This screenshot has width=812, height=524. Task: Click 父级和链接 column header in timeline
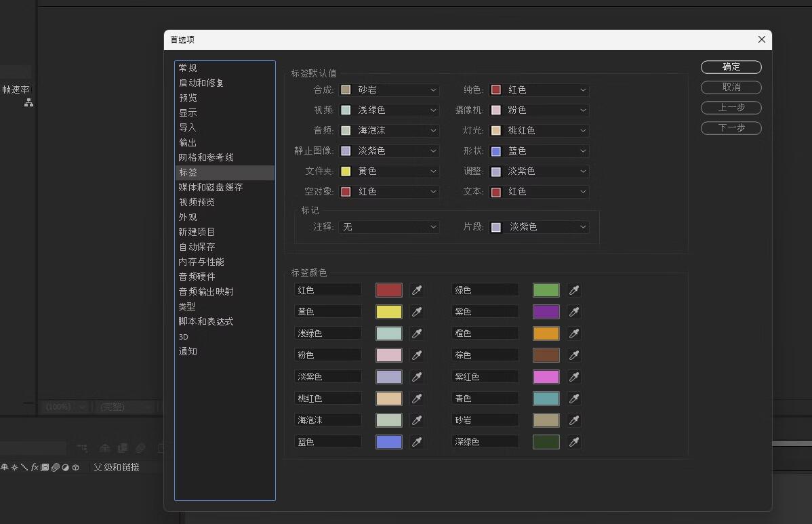tap(117, 467)
